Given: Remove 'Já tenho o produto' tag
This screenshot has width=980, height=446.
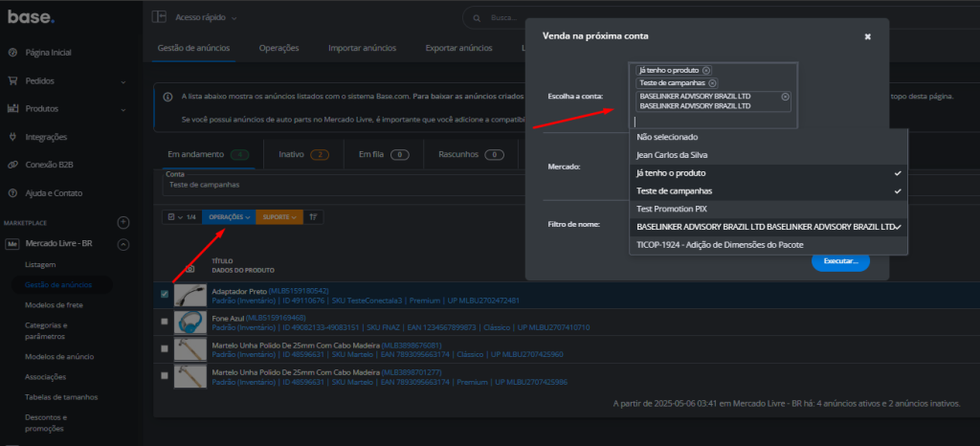Looking at the screenshot, I should tap(705, 71).
